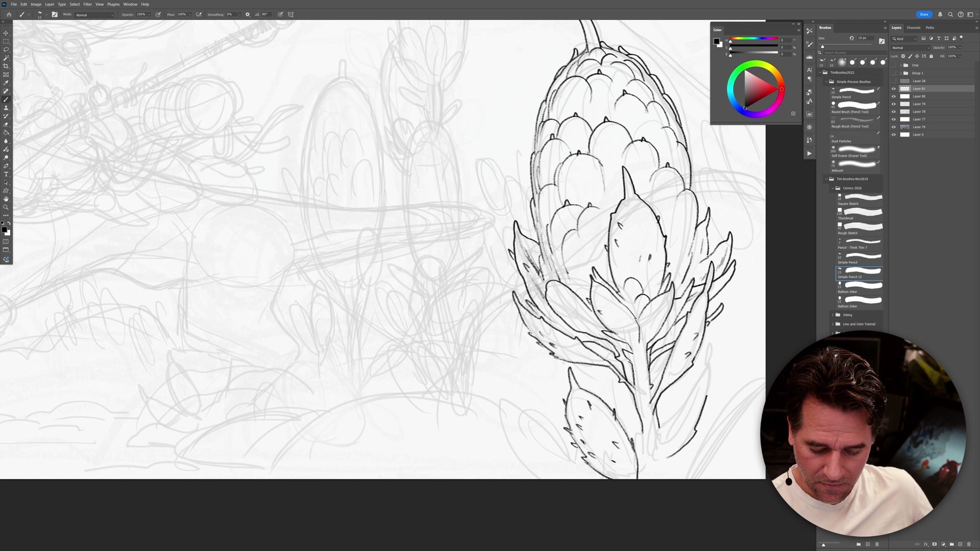Hide Layer 80 with eye icon

(x=894, y=96)
